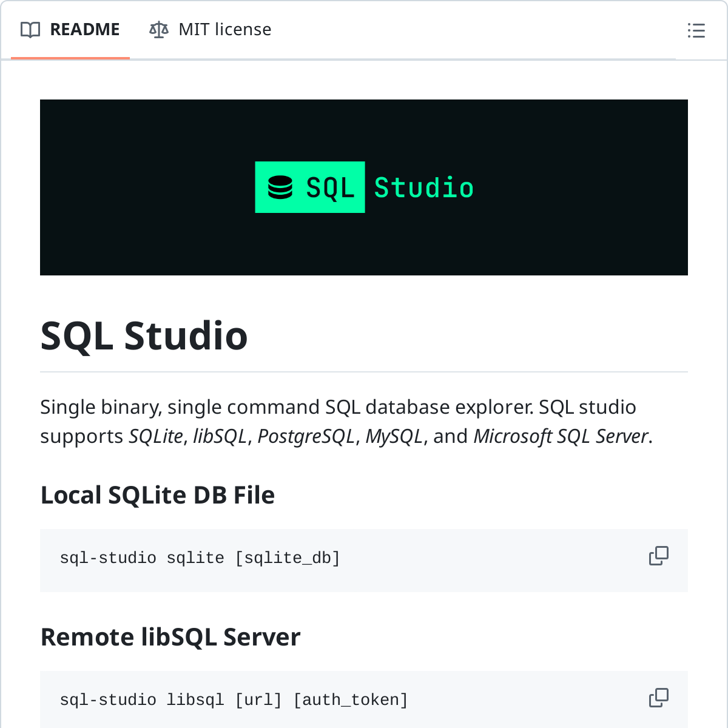Click the italic SQLite word in description

[x=156, y=436]
